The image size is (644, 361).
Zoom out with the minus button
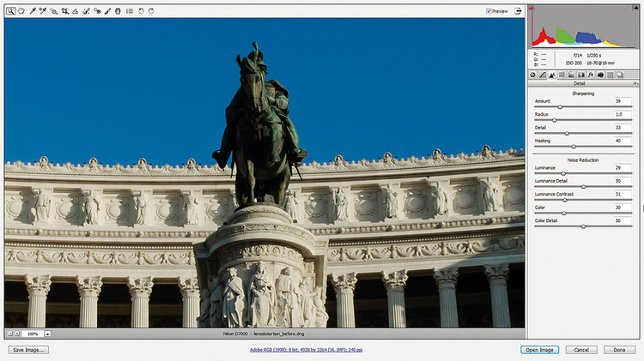[10, 334]
